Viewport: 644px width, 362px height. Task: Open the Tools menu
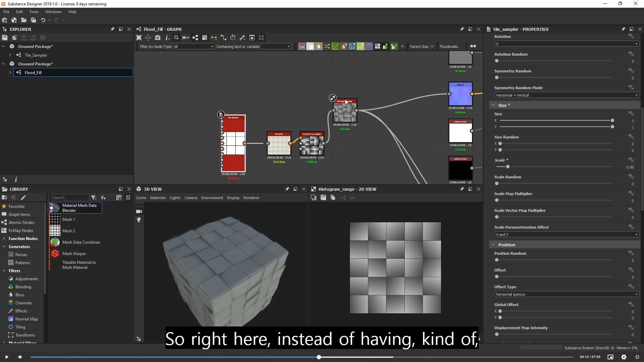[34, 12]
